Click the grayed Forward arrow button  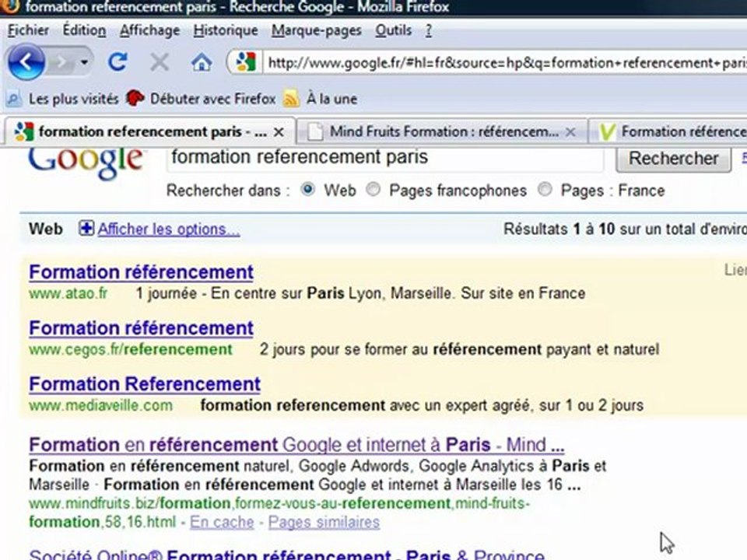(61, 62)
